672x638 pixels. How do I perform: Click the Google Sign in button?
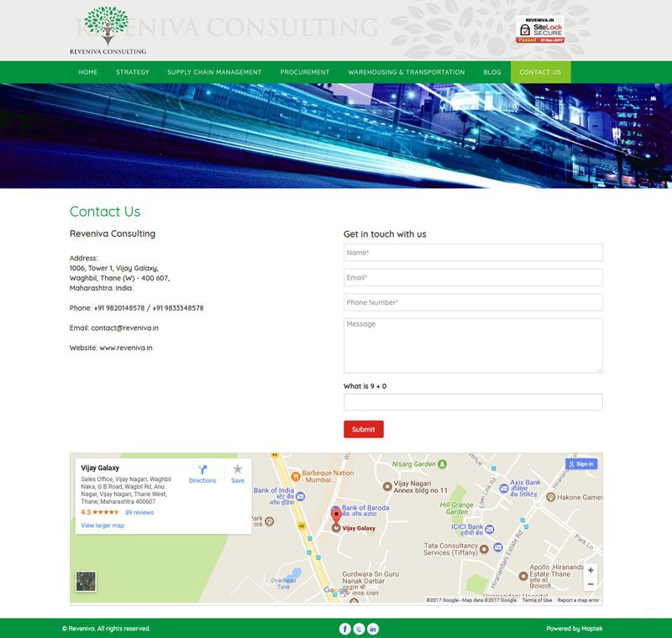(582, 463)
